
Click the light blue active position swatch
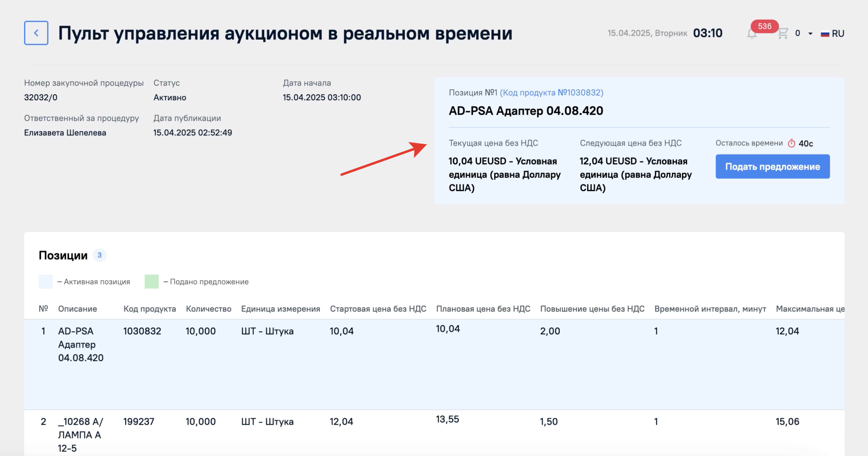point(46,281)
